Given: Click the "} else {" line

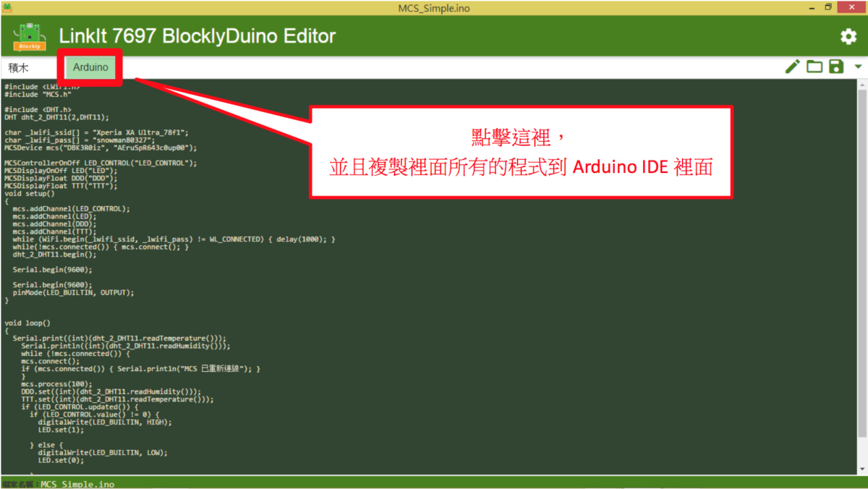Looking at the screenshot, I should pos(46,446).
